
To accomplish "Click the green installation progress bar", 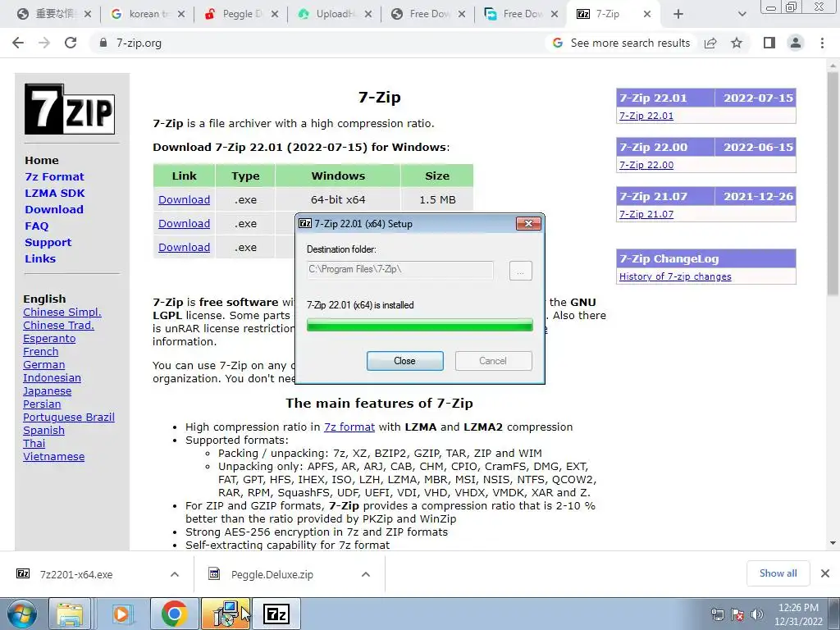I will click(419, 325).
